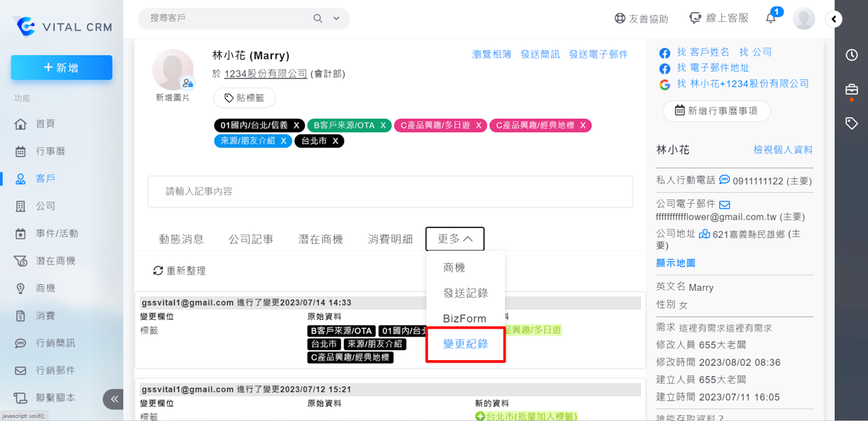Remove the B客戶來源/OTA tag
This screenshot has width=868, height=421.
(383, 125)
